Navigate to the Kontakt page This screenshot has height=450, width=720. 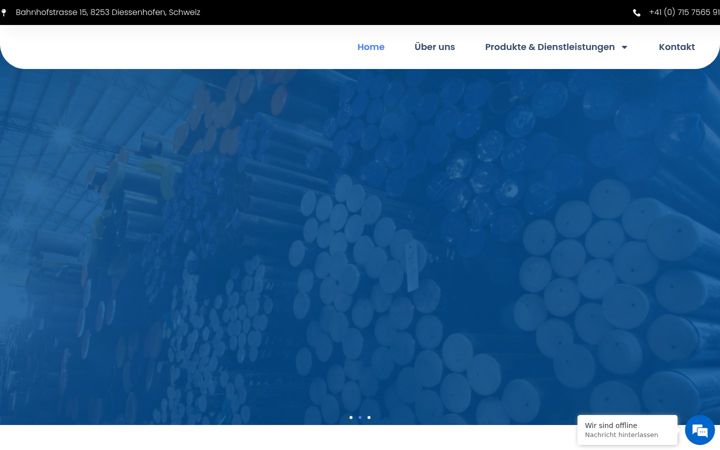coord(676,47)
